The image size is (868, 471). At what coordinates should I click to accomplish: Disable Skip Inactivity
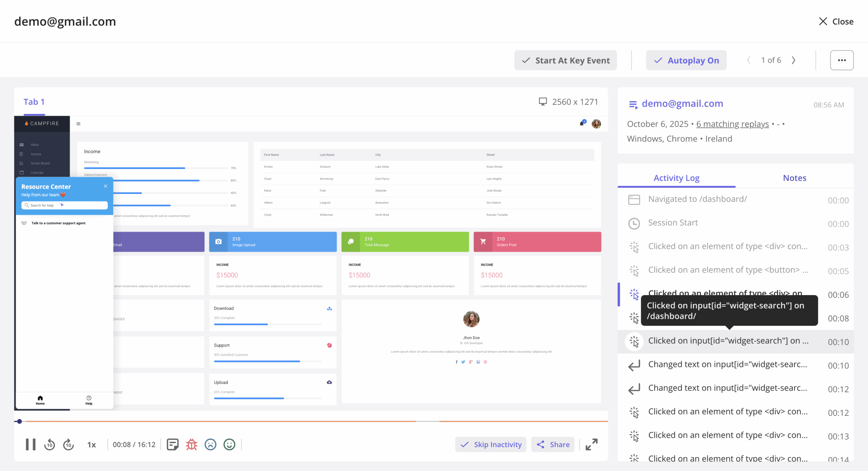(x=490, y=444)
